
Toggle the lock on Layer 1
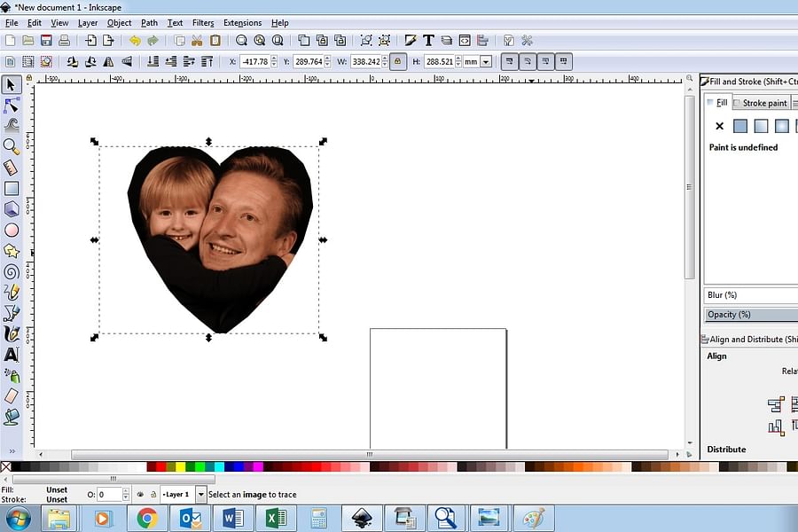pos(154,494)
